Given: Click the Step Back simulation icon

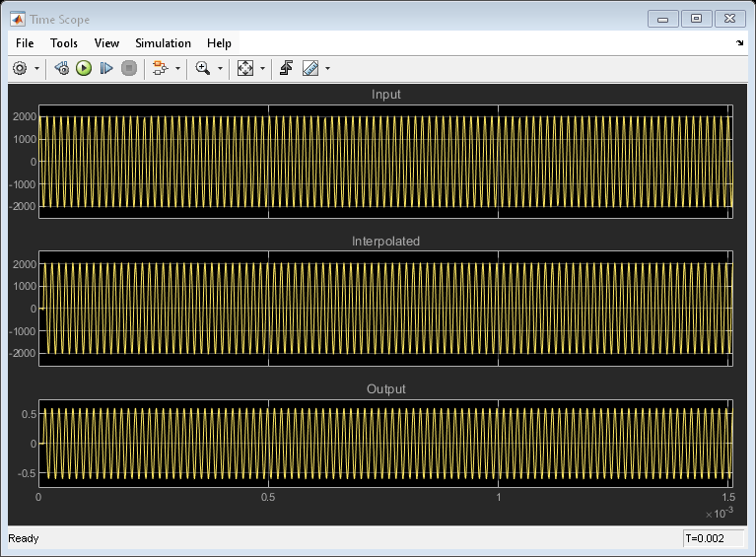Looking at the screenshot, I should (61, 69).
